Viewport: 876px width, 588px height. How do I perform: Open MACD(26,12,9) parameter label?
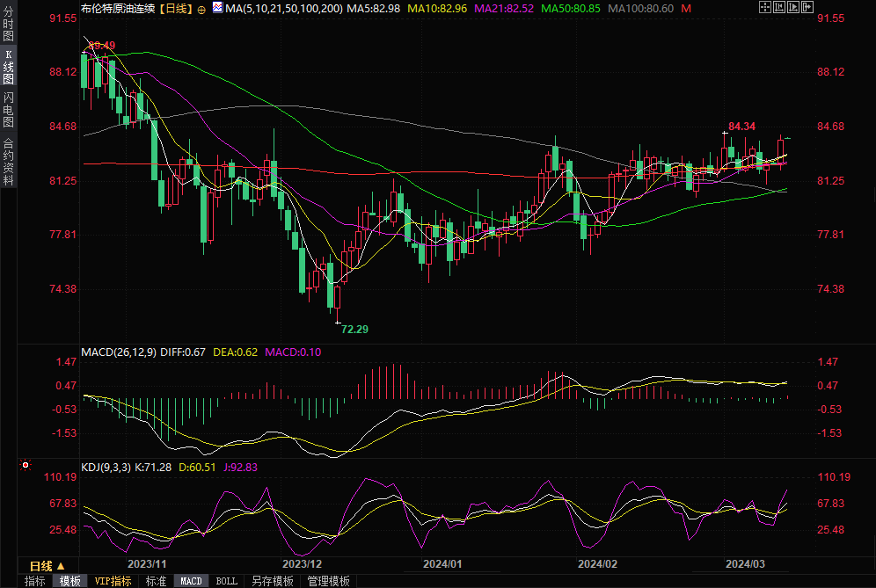[x=118, y=352]
